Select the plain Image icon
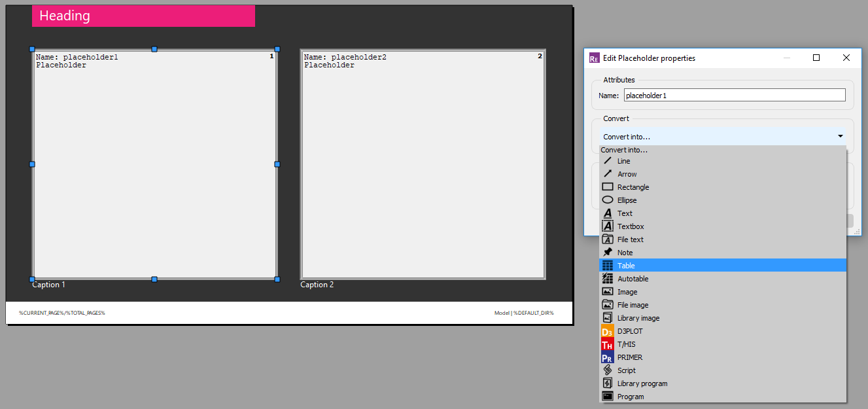Image resolution: width=868 pixels, height=409 pixels. 608,292
